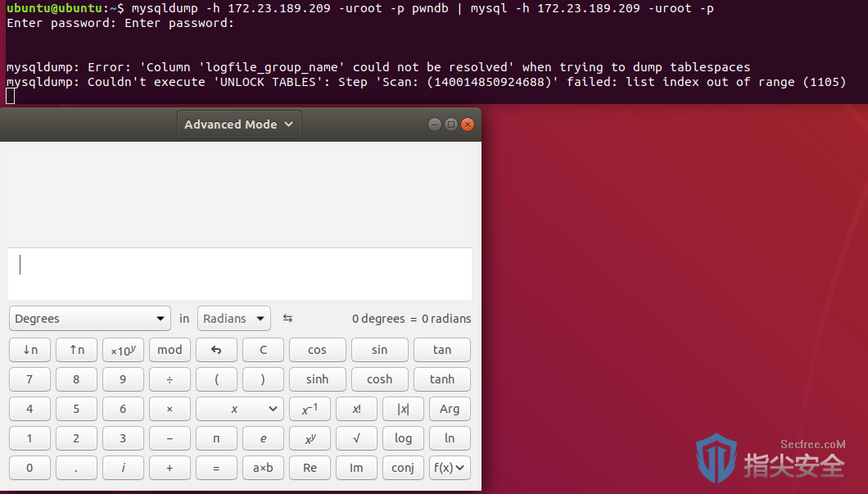Click digit 7 key

[x=30, y=378]
